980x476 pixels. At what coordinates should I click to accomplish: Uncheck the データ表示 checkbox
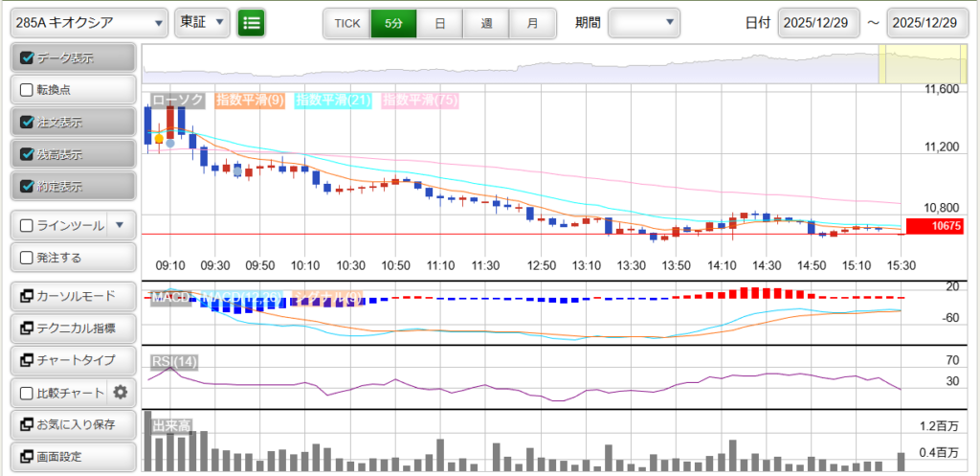pyautogui.click(x=27, y=57)
